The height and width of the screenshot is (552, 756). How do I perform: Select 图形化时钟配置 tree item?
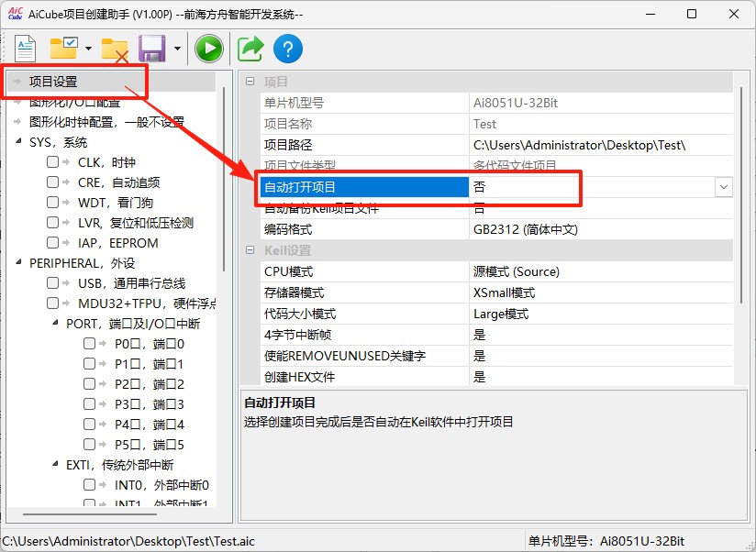(106, 122)
